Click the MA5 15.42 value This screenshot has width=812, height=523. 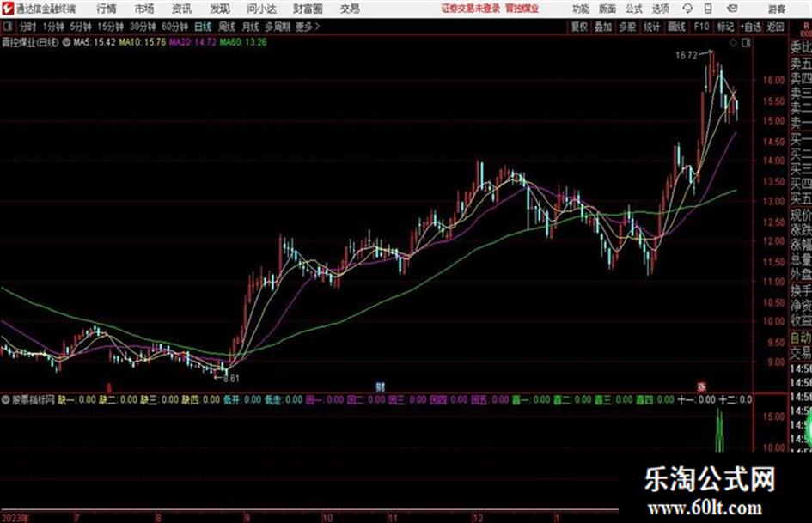pos(95,42)
